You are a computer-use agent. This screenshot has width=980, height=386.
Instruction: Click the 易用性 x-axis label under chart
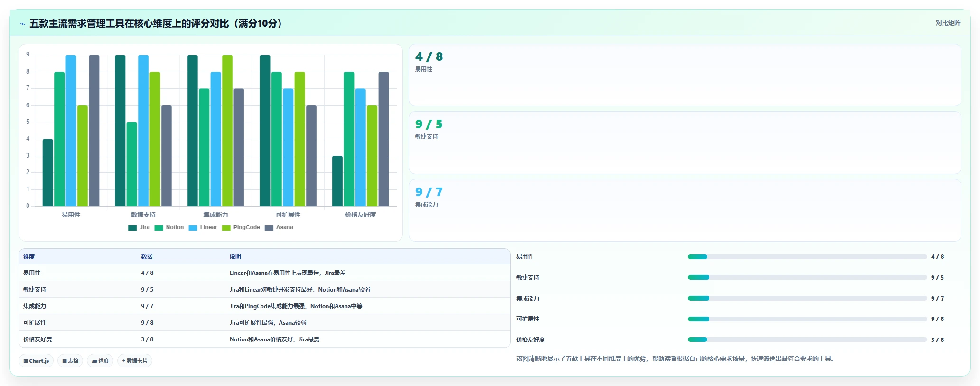pos(71,215)
